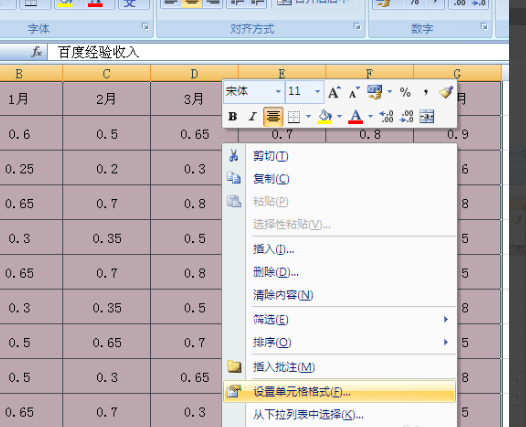
Task: Choose 复制(C) from context menu
Action: tap(339, 179)
